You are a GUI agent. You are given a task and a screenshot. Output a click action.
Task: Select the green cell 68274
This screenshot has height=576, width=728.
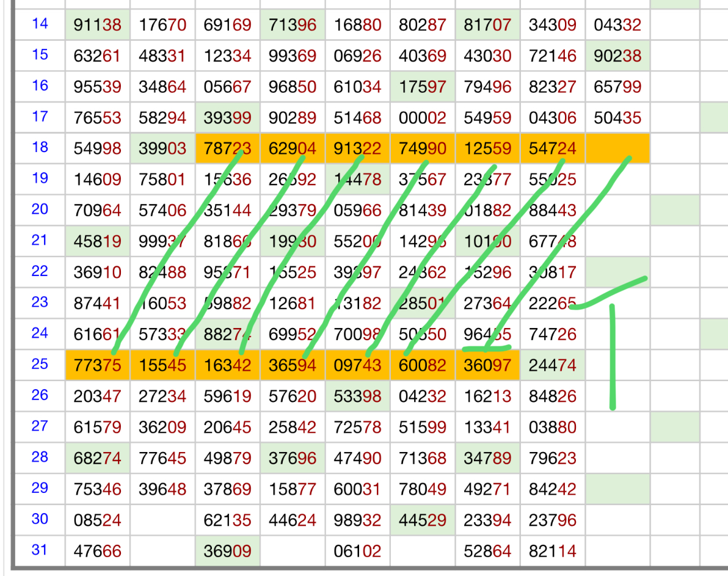pos(97,458)
